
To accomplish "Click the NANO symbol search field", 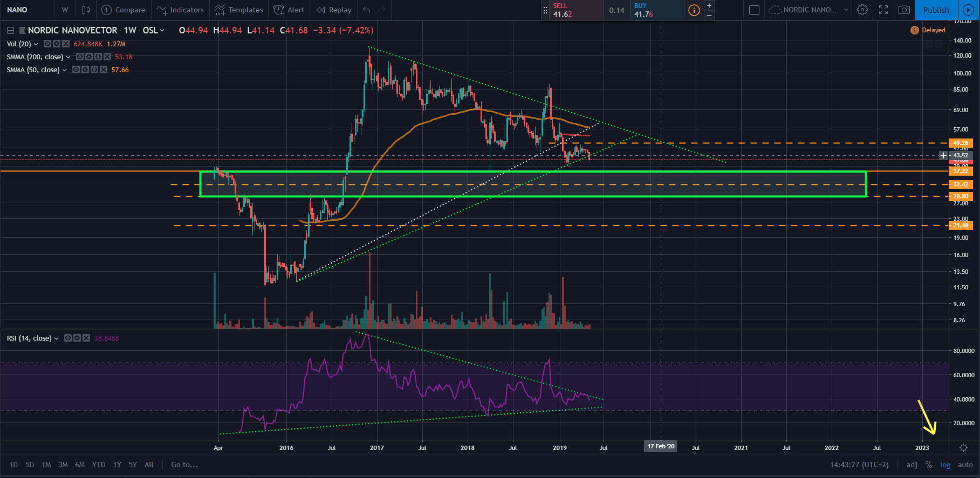I will click(x=27, y=10).
